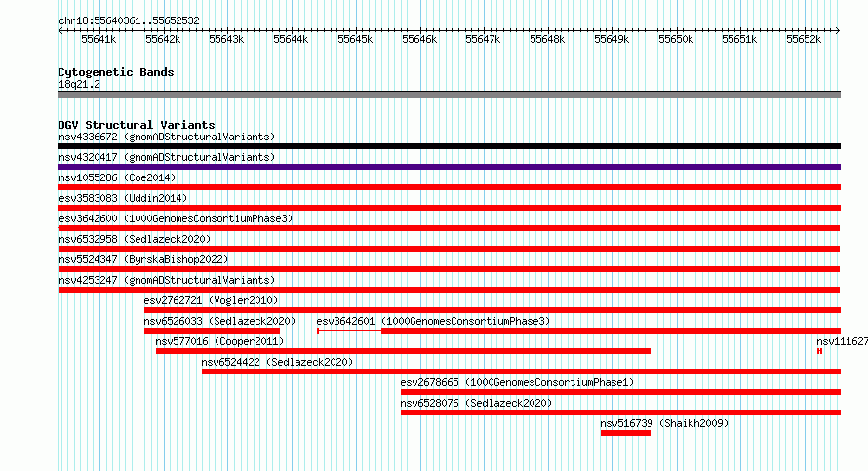Click nsv516739 (Shaikh2009) label
The width and height of the screenshot is (868, 471).
pyautogui.click(x=664, y=423)
